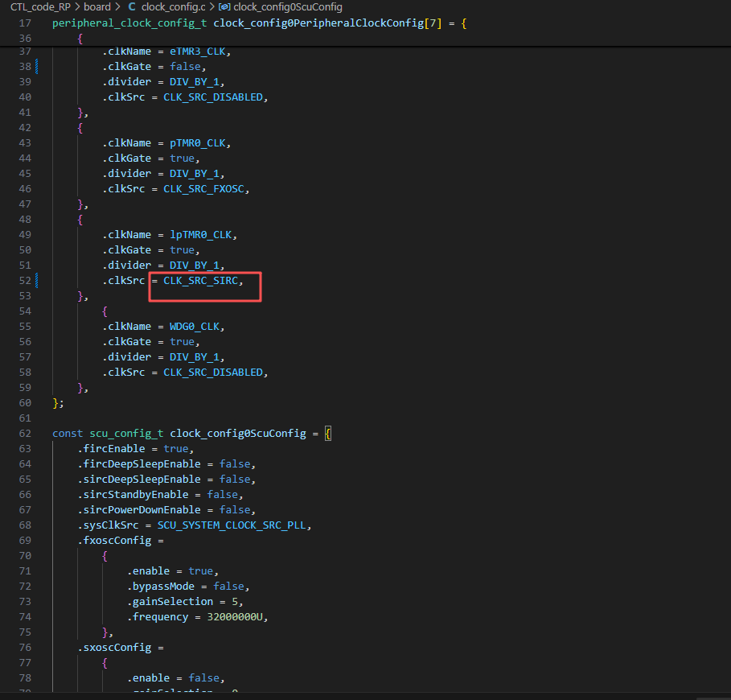Click the gutter change marker on line 38

[37, 67]
